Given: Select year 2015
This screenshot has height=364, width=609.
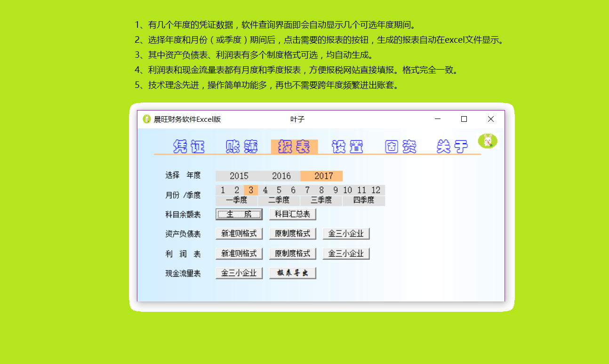Looking at the screenshot, I should pyautogui.click(x=239, y=176).
